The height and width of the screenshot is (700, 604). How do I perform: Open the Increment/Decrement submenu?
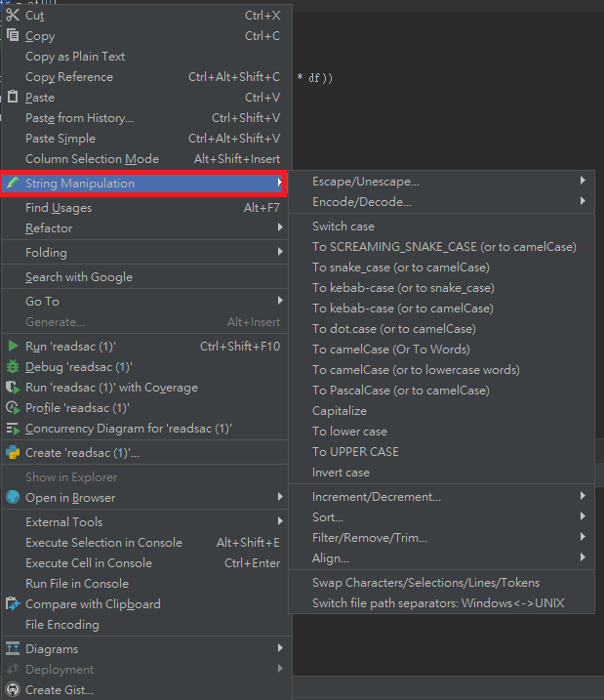[377, 497]
